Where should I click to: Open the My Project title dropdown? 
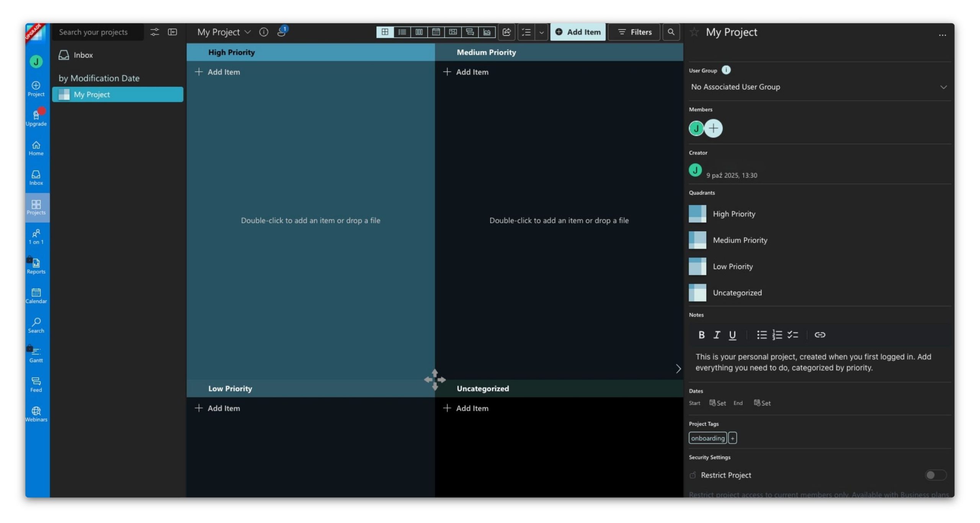248,32
